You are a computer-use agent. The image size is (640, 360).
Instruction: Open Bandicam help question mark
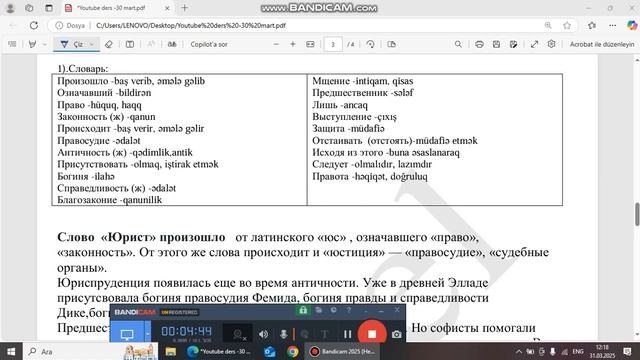coord(349,310)
